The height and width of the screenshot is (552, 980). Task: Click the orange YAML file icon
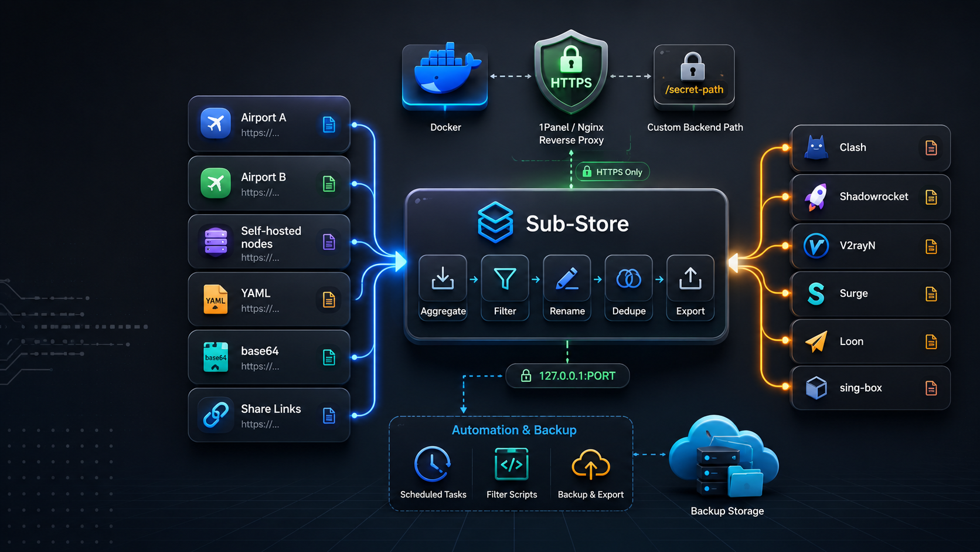click(x=215, y=299)
